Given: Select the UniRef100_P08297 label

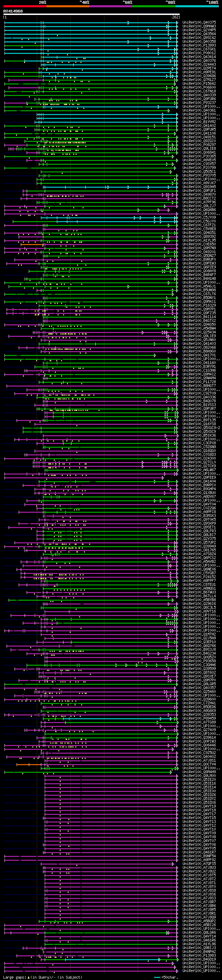Looking at the screenshot, I should (x=199, y=145).
